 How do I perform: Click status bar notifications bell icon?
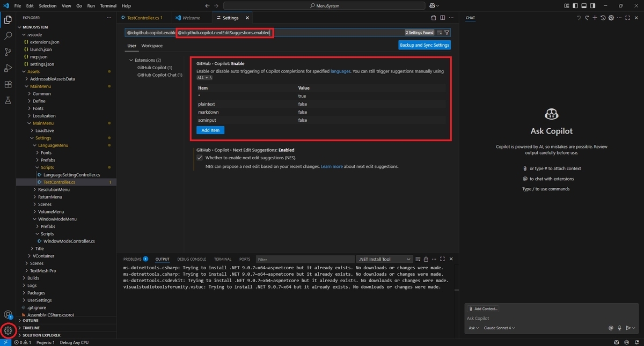point(637,342)
